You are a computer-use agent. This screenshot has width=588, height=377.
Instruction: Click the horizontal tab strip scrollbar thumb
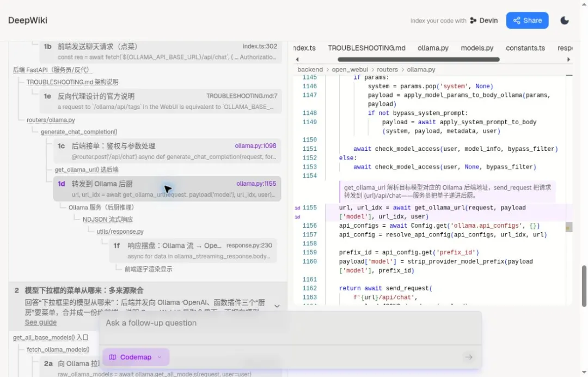pos(419,59)
